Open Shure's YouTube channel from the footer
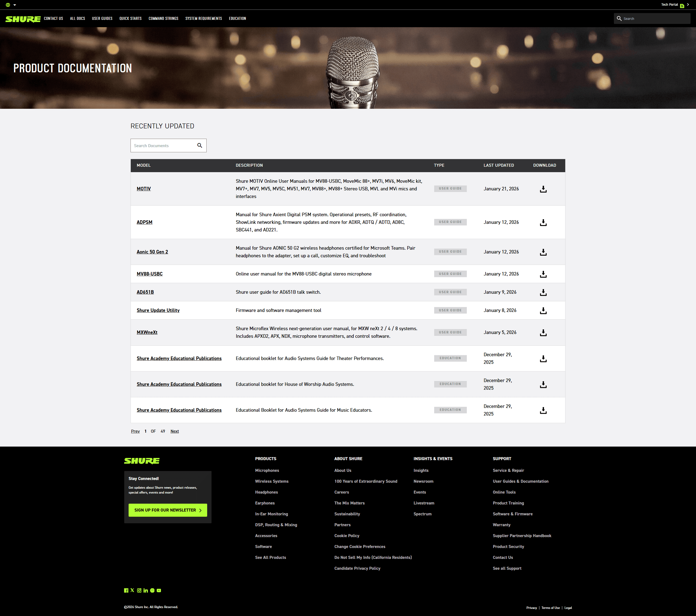Viewport: 696px width, 616px height. [x=159, y=590]
